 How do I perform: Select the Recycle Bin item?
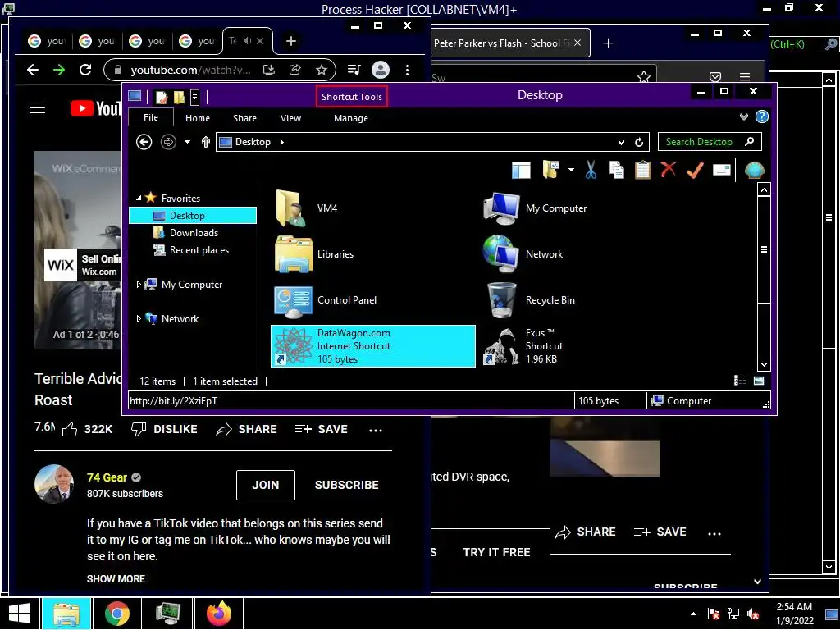[582, 300]
